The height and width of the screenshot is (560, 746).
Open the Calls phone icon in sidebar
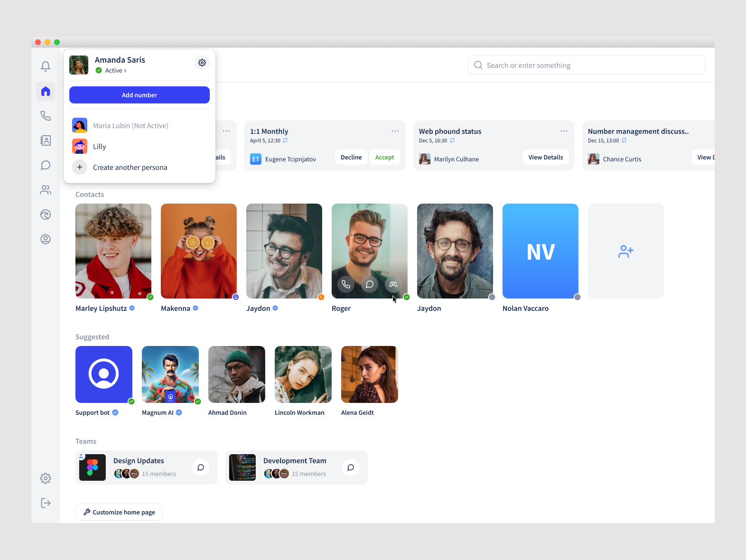tap(46, 116)
